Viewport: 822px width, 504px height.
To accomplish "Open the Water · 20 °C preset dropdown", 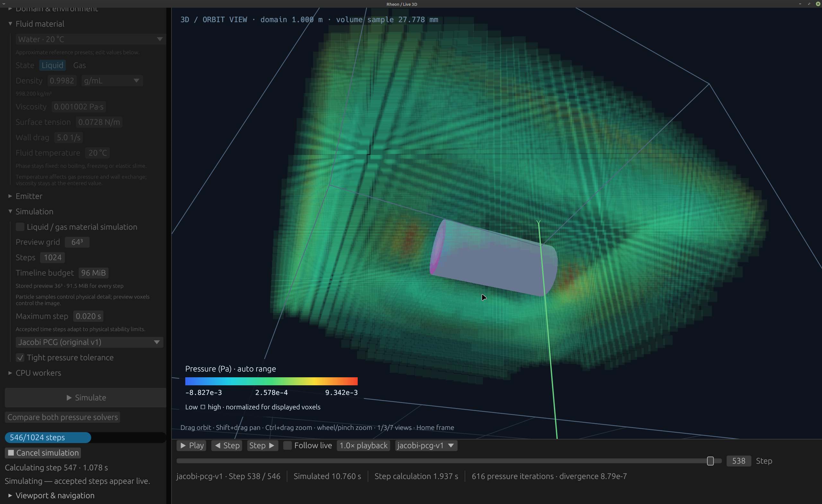I will (91, 39).
